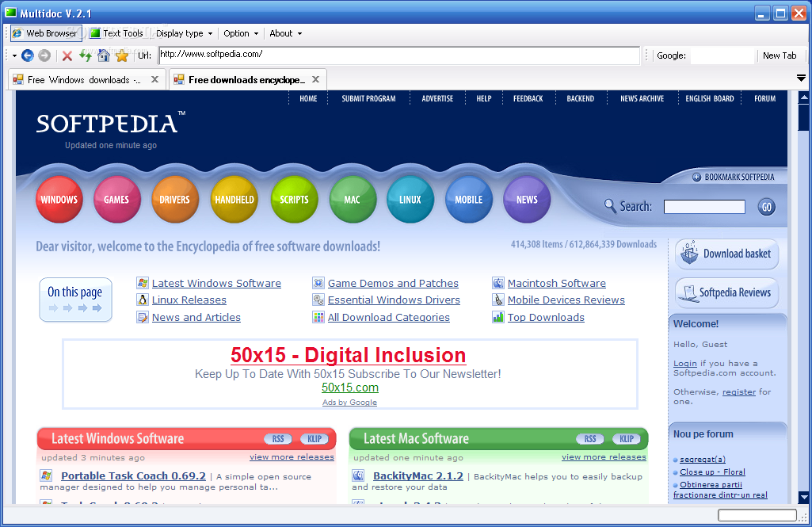The image size is (812, 527).
Task: Select the red WINDOWS category ball
Action: point(59,200)
